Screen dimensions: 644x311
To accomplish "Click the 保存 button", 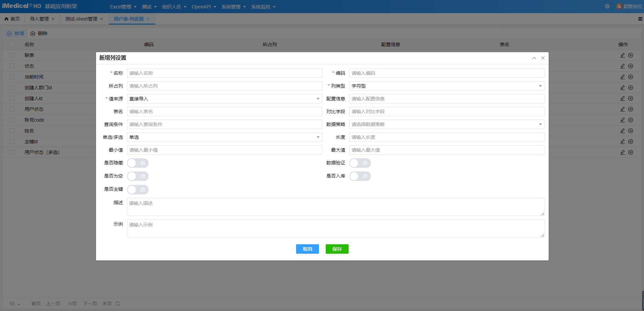I will pos(337,249).
